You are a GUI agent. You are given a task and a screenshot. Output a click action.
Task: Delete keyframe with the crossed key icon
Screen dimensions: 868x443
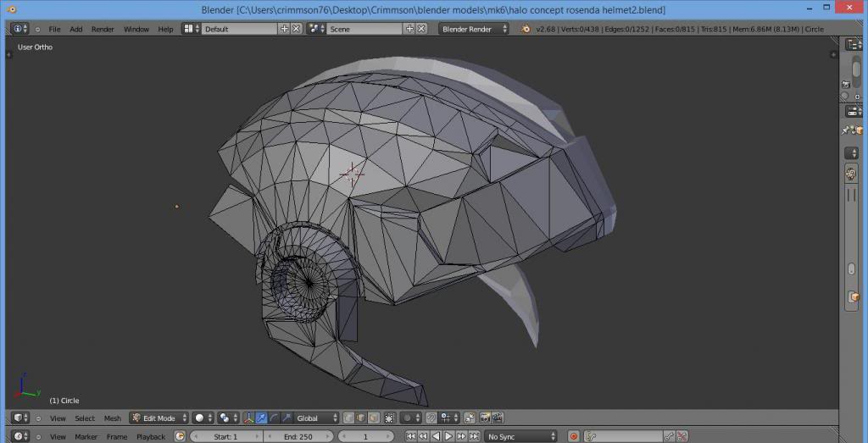point(682,436)
